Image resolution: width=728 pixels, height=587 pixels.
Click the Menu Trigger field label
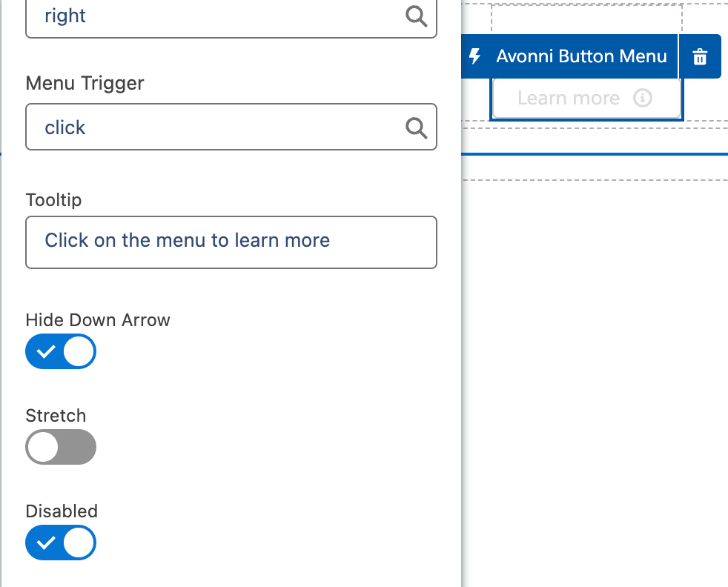click(x=85, y=83)
